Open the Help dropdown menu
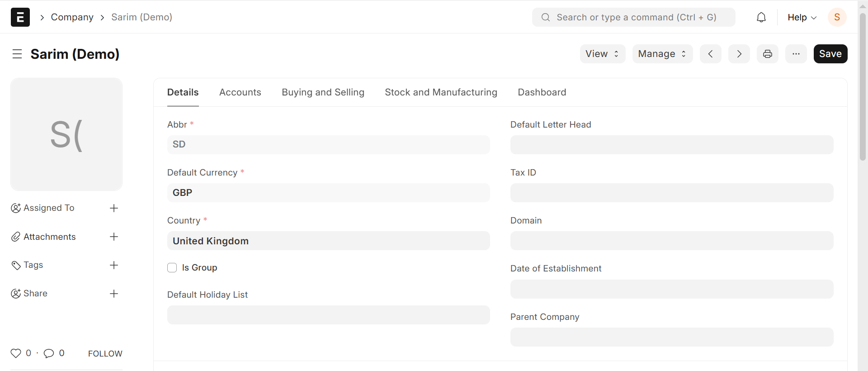This screenshot has height=371, width=868. pyautogui.click(x=802, y=17)
